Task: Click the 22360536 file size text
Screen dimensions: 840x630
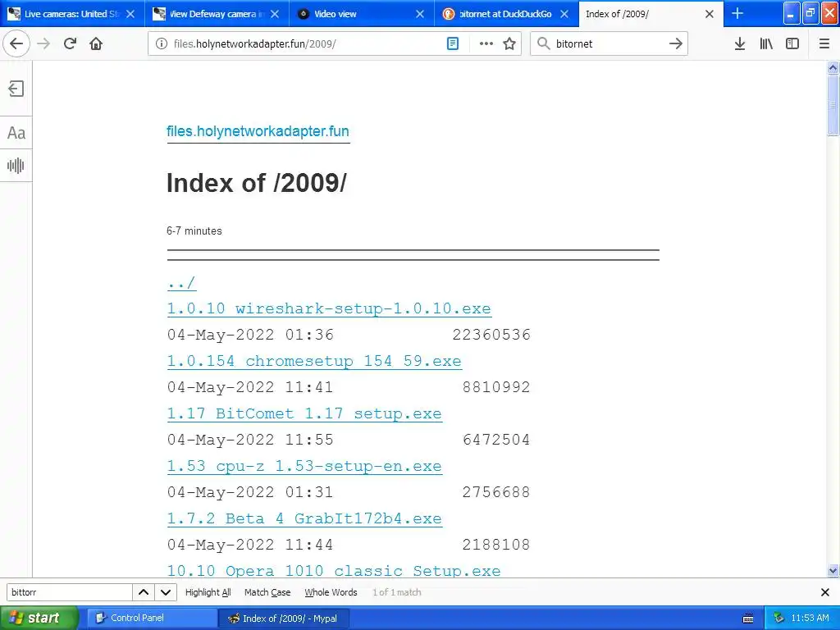Action: (491, 335)
